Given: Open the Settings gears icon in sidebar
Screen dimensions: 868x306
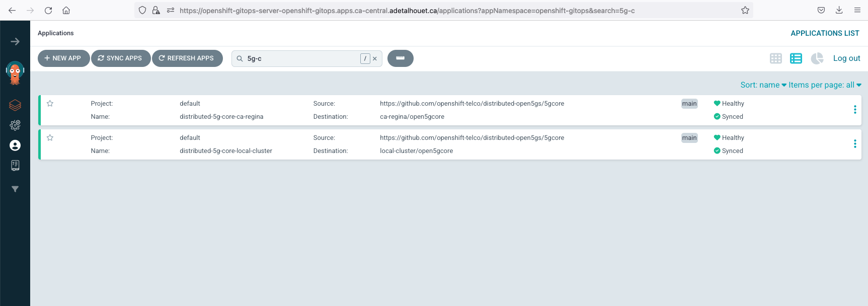Looking at the screenshot, I should tap(15, 125).
